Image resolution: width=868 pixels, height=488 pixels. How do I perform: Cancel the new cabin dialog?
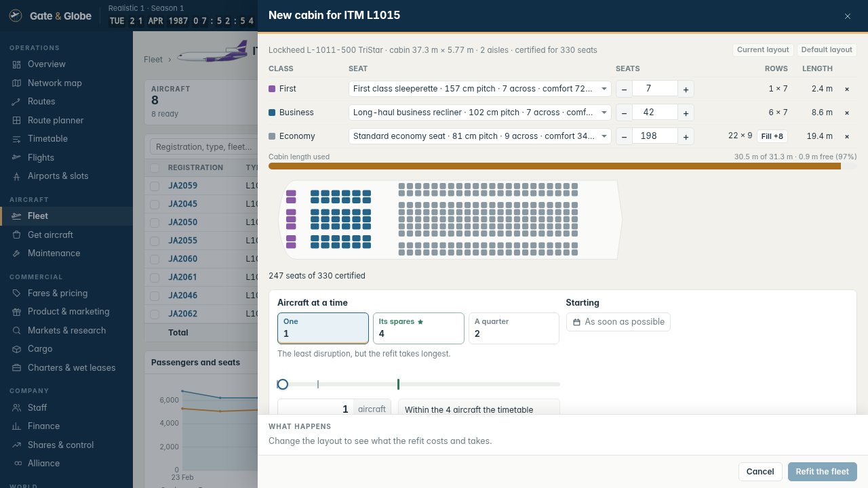pyautogui.click(x=760, y=472)
